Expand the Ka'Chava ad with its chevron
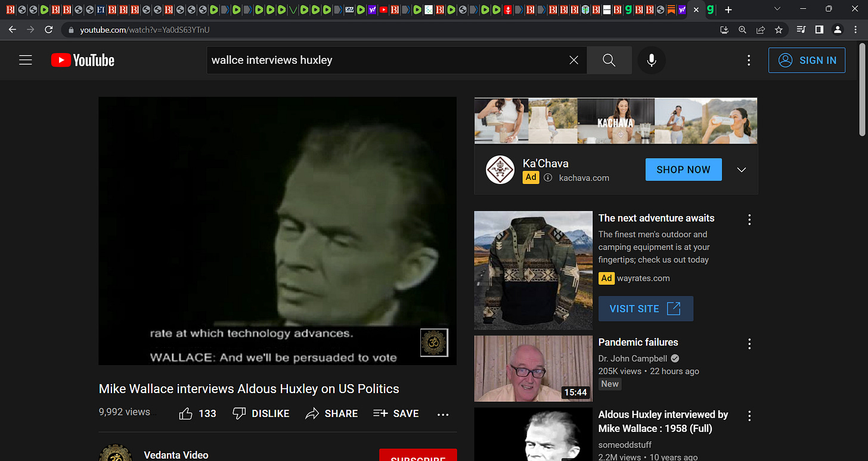Image resolution: width=868 pixels, height=461 pixels. 741,169
